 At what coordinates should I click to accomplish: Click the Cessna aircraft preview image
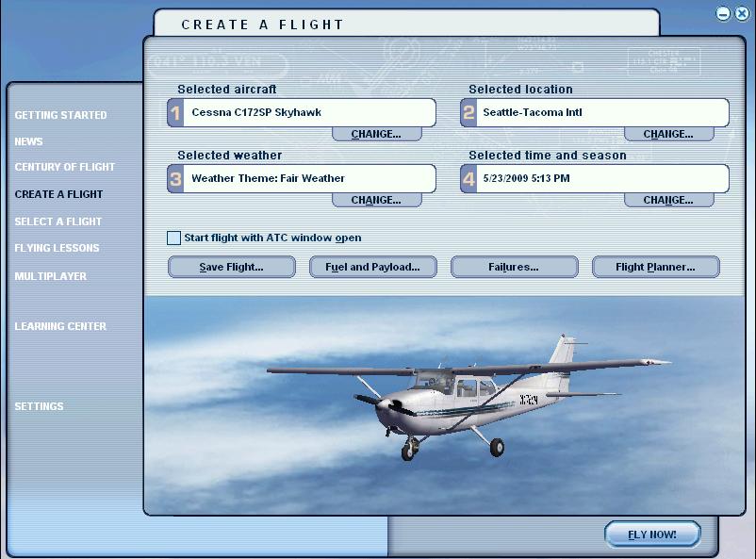coord(445,405)
